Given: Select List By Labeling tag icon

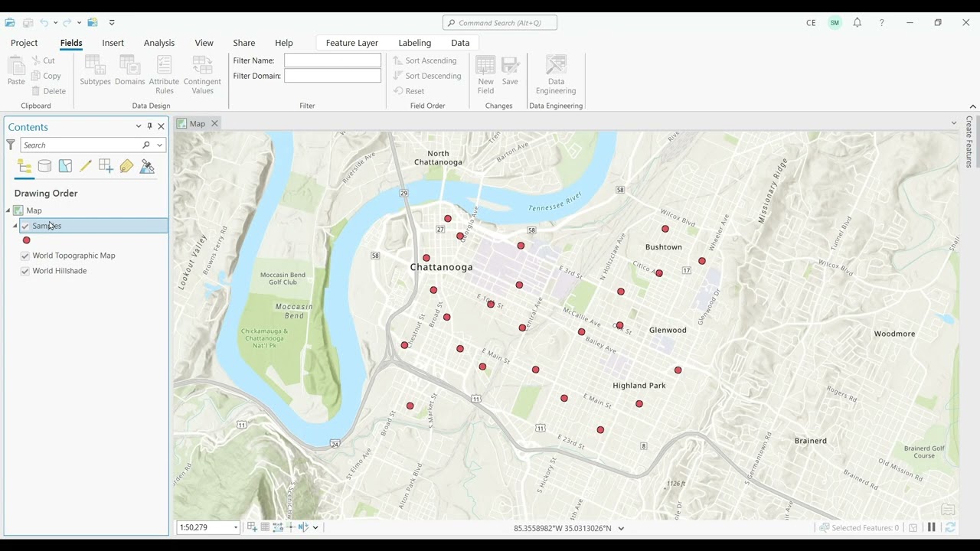Looking at the screenshot, I should tap(126, 166).
